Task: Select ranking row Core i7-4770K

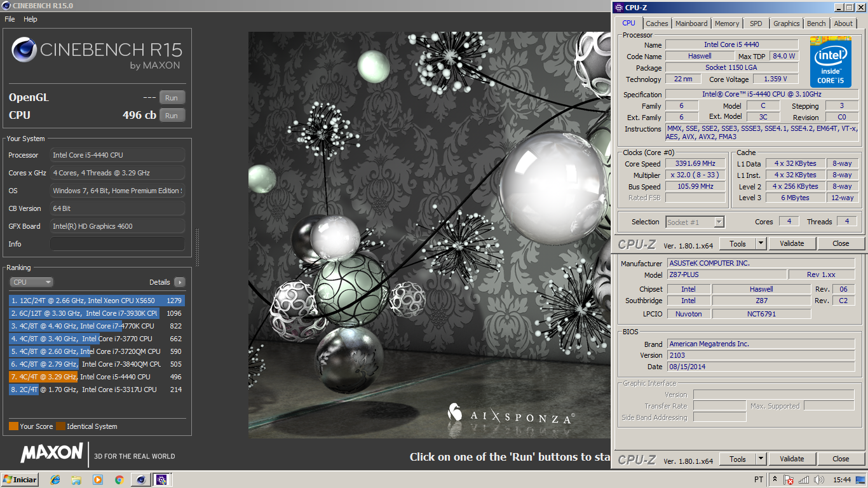Action: pyautogui.click(x=97, y=326)
